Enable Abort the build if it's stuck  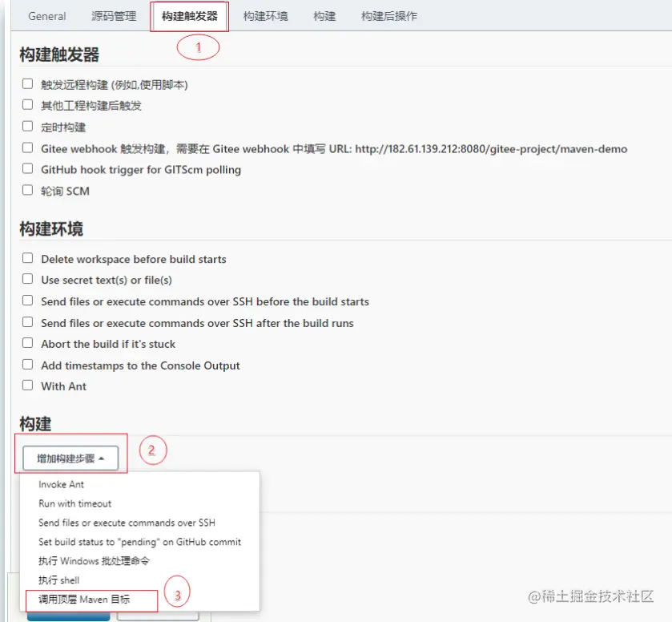(27, 343)
